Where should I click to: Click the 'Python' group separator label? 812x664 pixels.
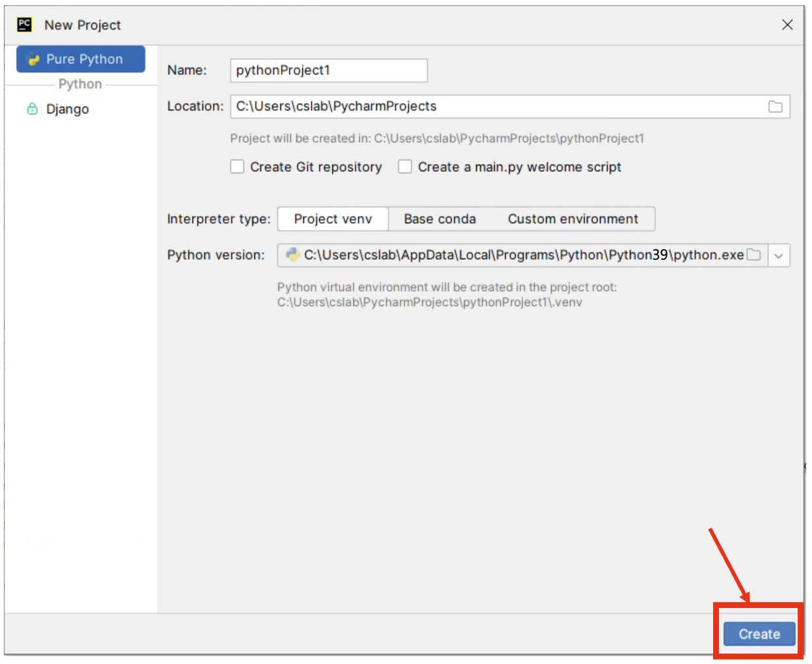80,84
